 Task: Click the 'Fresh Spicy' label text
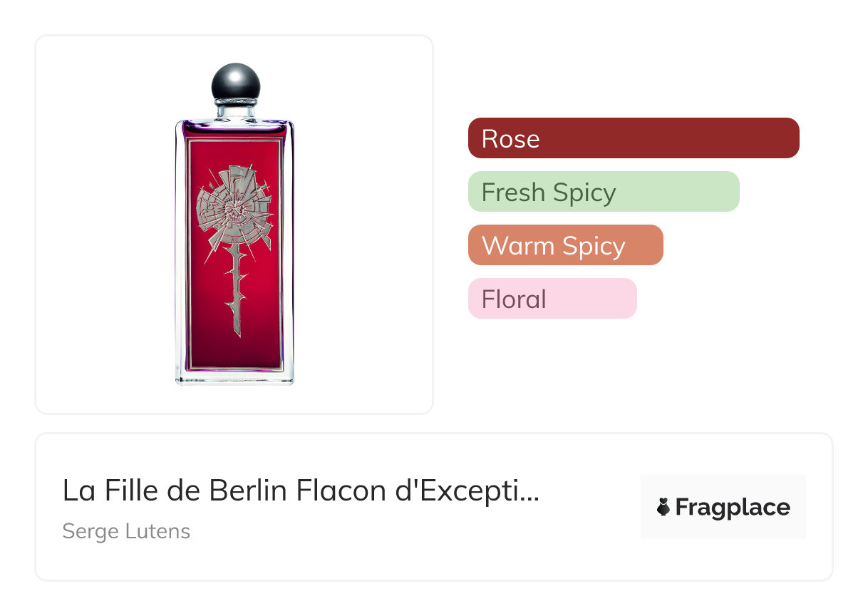[x=549, y=192]
